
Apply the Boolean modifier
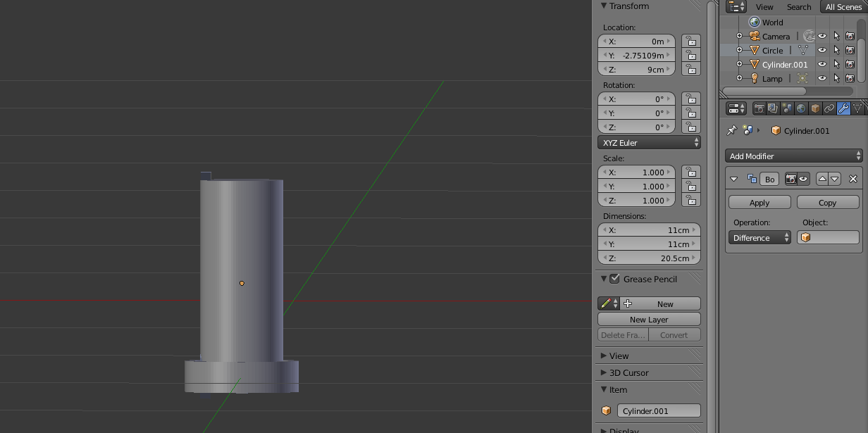[x=759, y=202]
